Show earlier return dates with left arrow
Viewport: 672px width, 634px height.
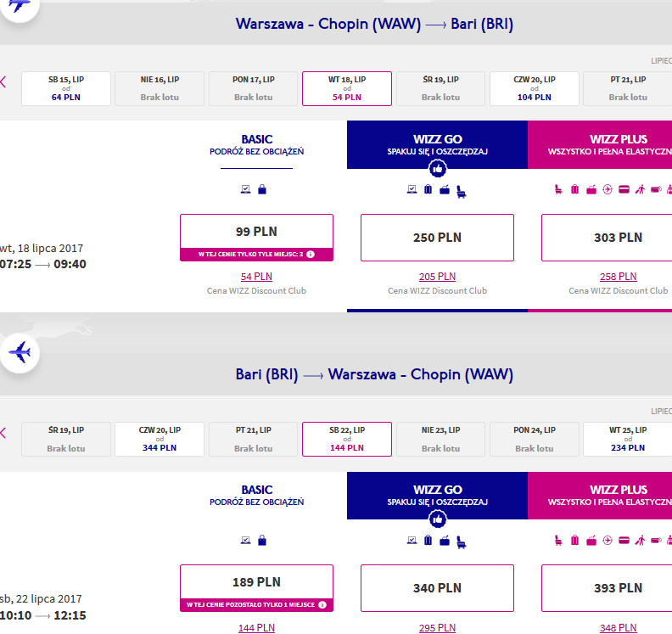tap(3, 433)
